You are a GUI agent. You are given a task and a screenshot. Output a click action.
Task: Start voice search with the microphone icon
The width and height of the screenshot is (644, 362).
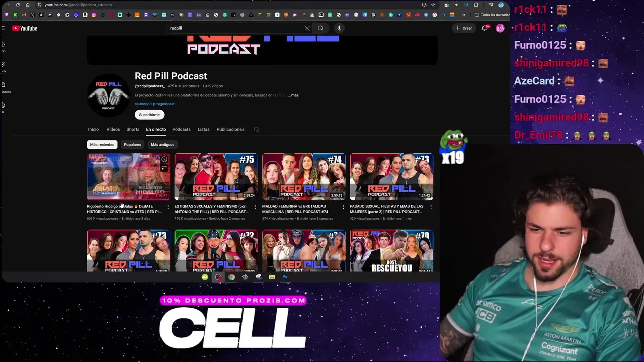click(339, 28)
